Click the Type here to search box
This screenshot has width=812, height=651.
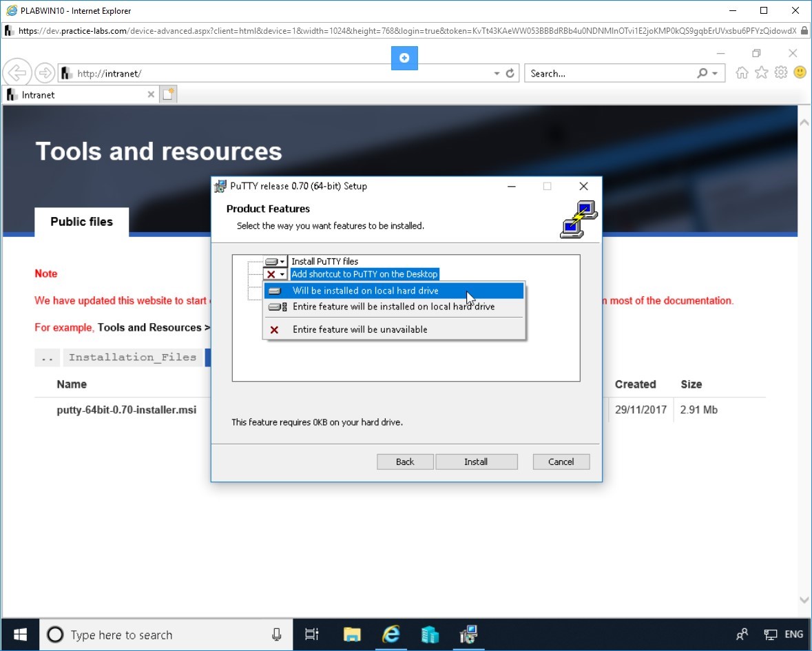click(167, 634)
